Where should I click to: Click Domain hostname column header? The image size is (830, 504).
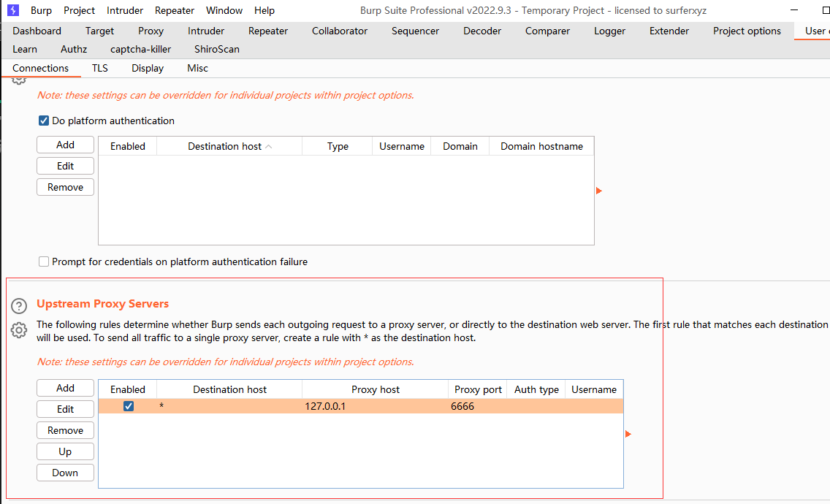541,146
